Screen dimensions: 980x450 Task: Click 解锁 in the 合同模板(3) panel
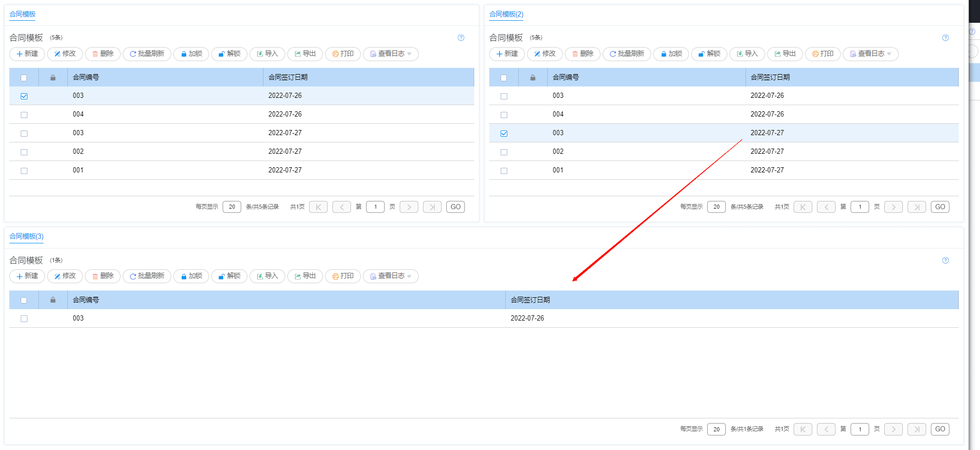(x=229, y=276)
